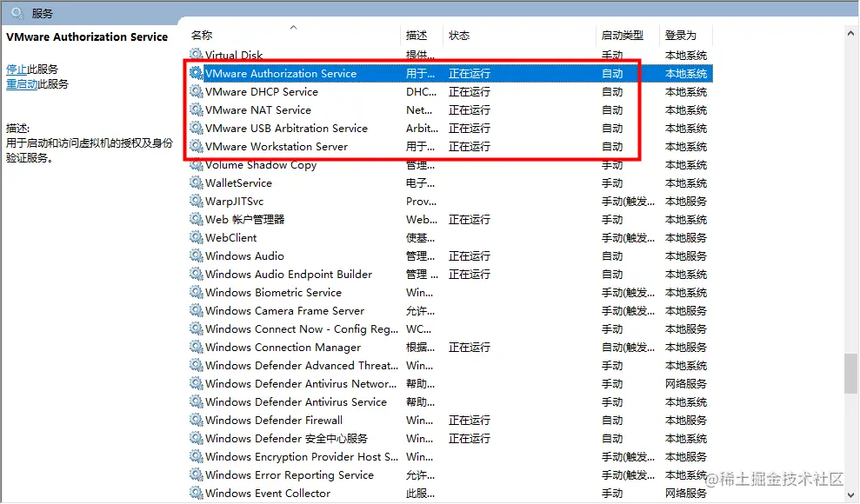Click the gear icon of Volume Shadow Copy

(x=197, y=164)
